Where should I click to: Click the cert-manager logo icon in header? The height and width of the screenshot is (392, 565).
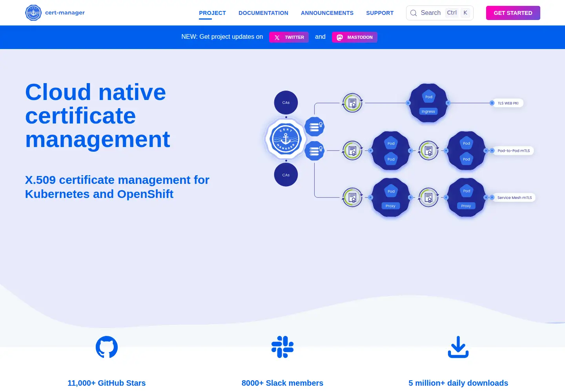33,13
